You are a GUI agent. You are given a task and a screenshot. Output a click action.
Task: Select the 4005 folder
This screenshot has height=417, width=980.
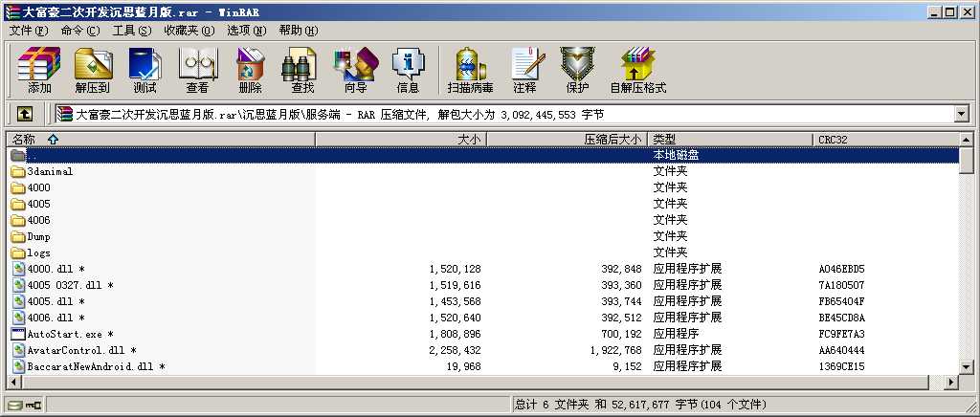coord(38,204)
